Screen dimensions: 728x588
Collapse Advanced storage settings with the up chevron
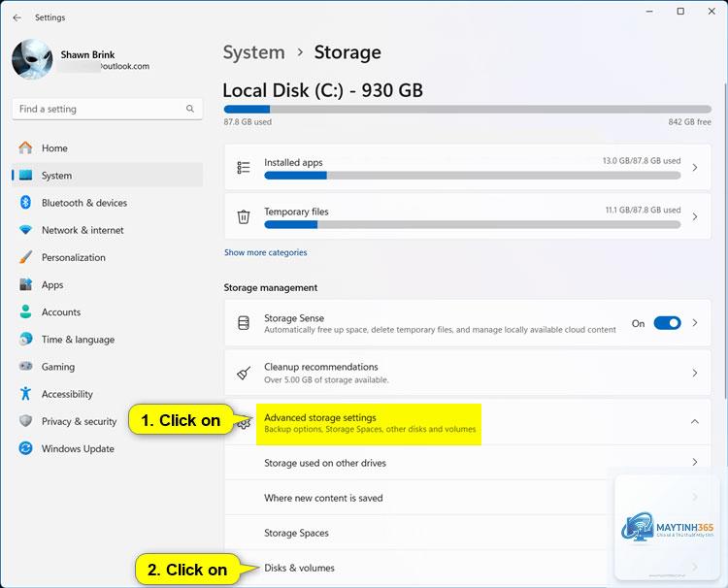695,421
